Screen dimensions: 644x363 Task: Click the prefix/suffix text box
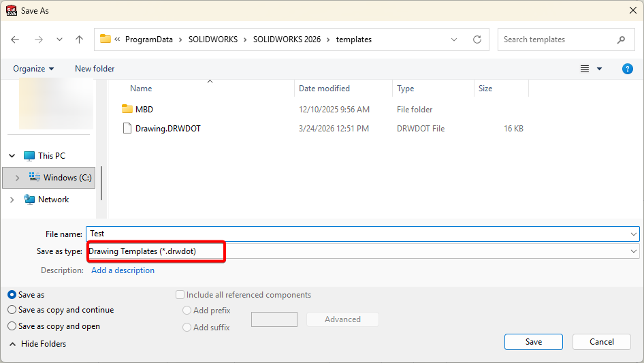click(x=274, y=319)
